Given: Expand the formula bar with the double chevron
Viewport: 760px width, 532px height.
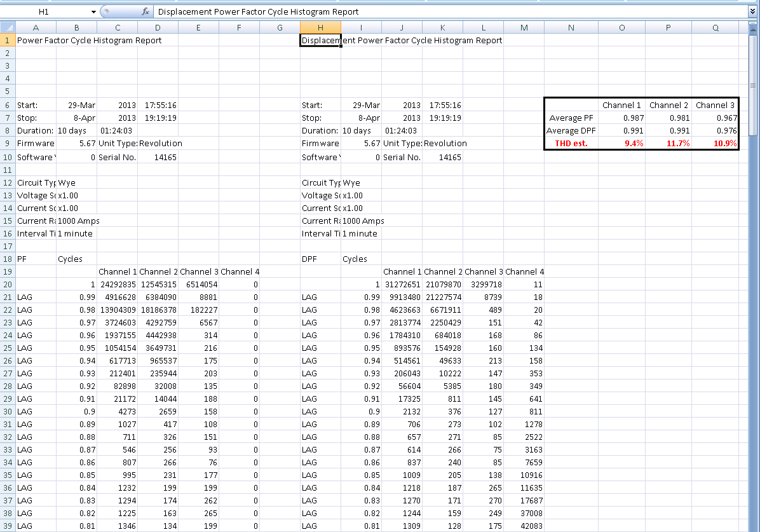Looking at the screenshot, I should [x=754, y=11].
